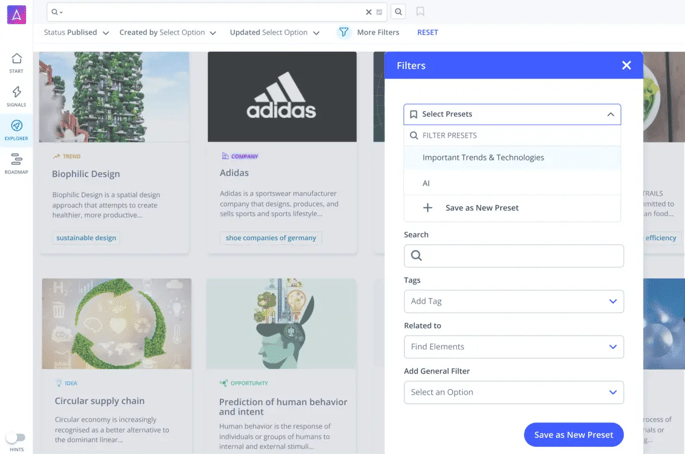Click the app logo in top-left corner
Screen dimensions: 685x454
[16, 14]
